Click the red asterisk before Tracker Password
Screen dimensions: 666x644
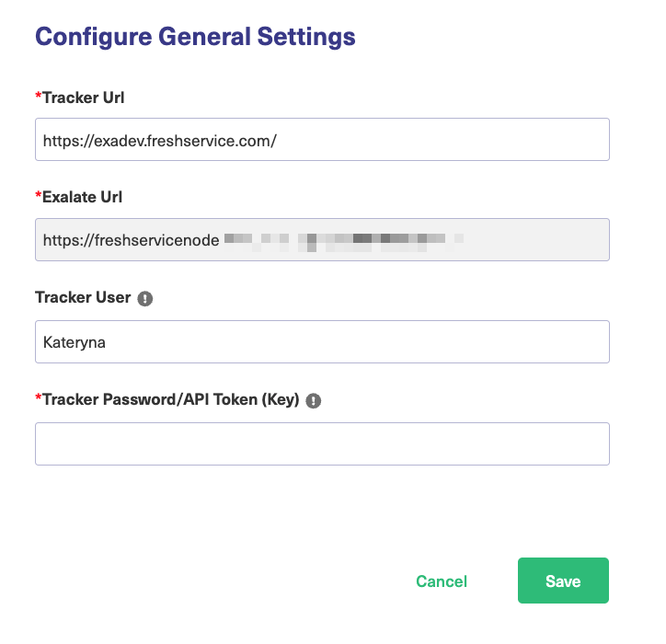coord(38,398)
